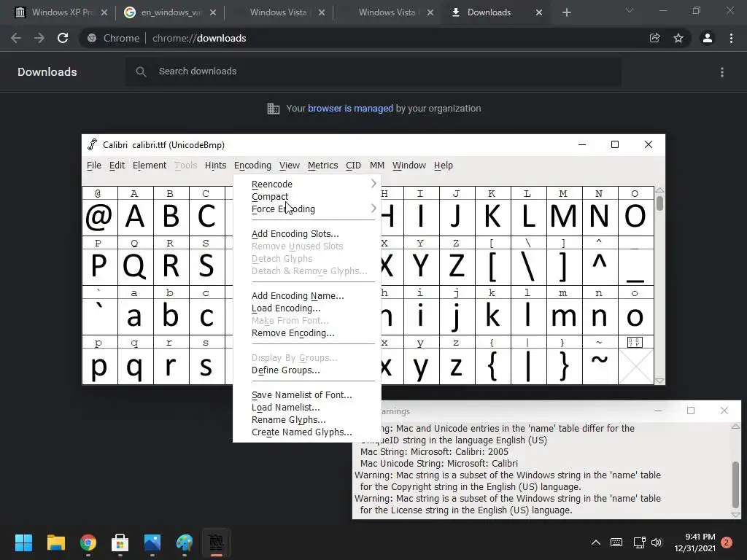747x560 pixels.
Task: Choose Compact from the Encoding menu
Action: click(x=307, y=196)
